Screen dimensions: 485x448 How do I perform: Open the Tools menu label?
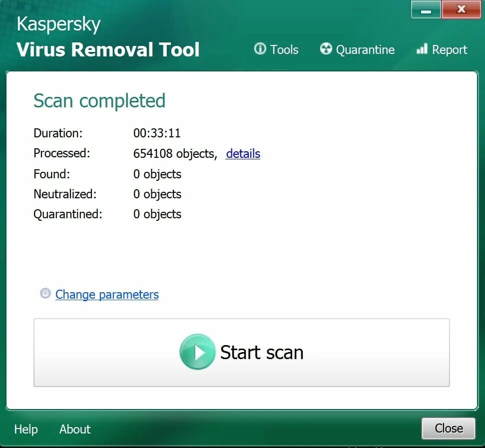pos(284,50)
